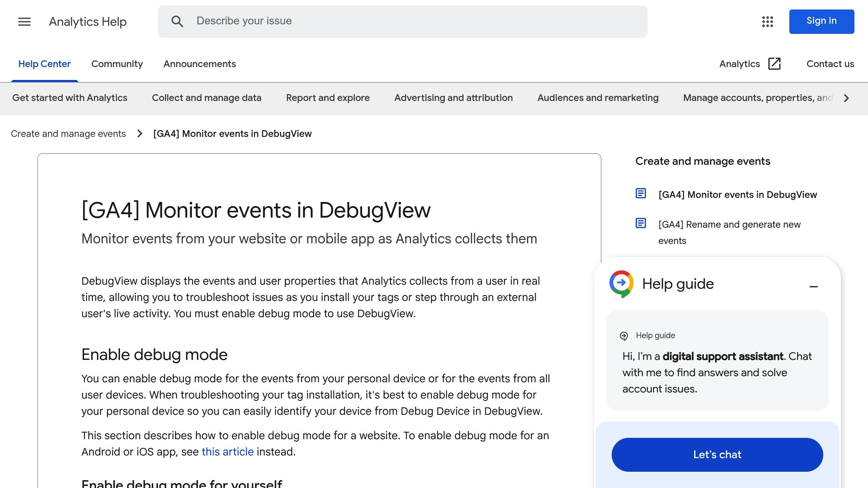Collapse the Help guide panel
Screen dimensions: 868x488
pyautogui.click(x=814, y=287)
